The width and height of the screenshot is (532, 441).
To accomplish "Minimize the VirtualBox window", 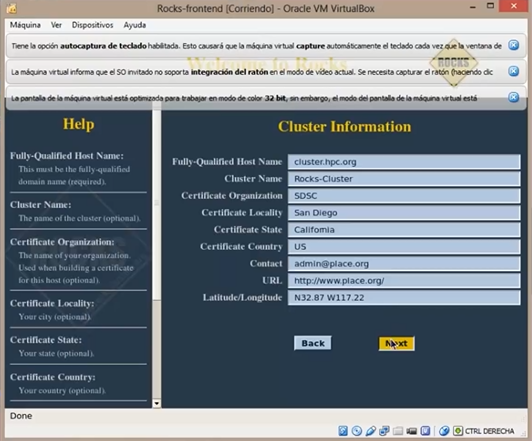I will click(473, 7).
